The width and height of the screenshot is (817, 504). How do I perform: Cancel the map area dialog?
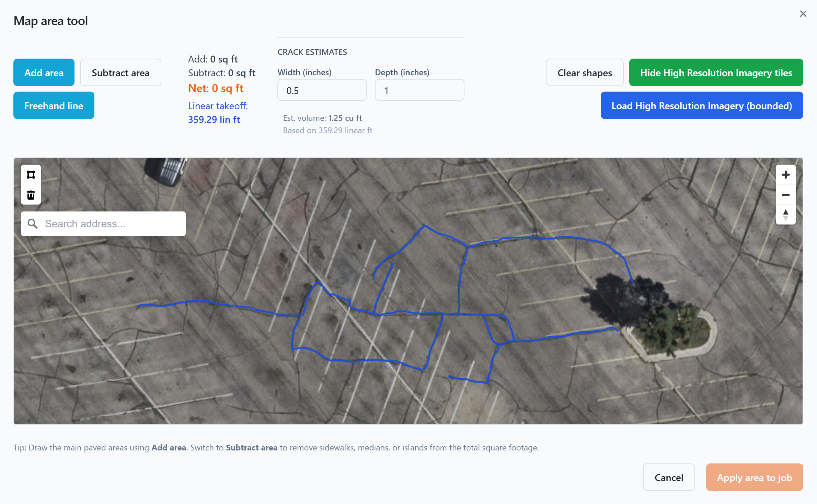[669, 478]
